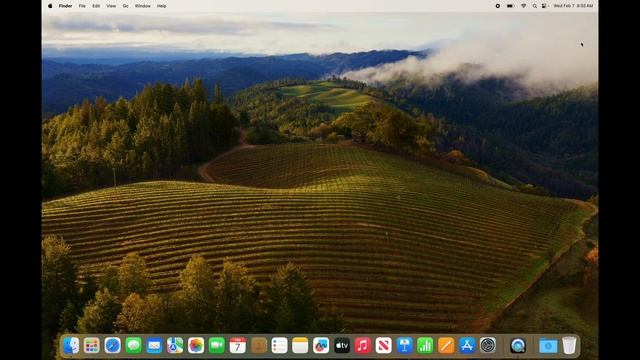Open Numbers app in the Dock
The width and height of the screenshot is (640, 360).
tap(425, 346)
